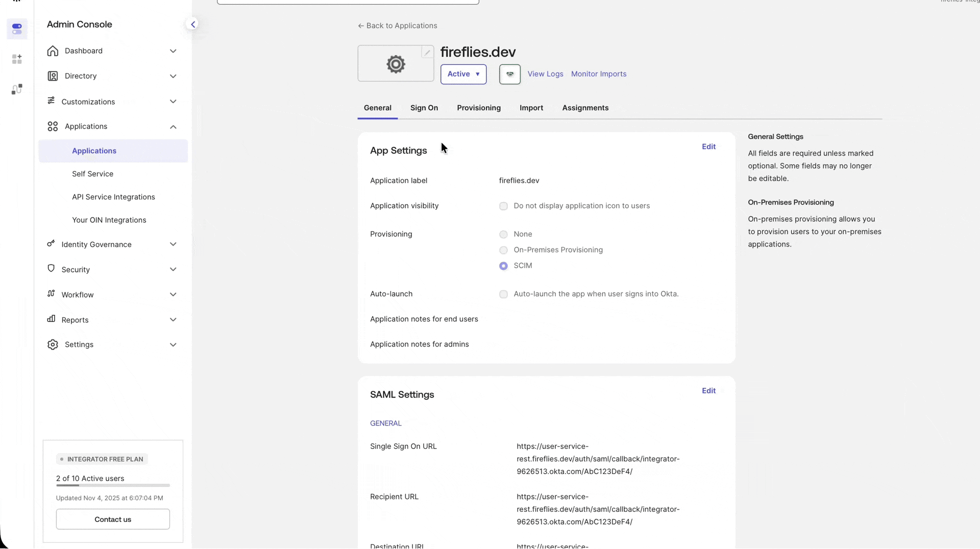Open the View Logs link
Viewport: 980px width, 549px height.
click(545, 74)
